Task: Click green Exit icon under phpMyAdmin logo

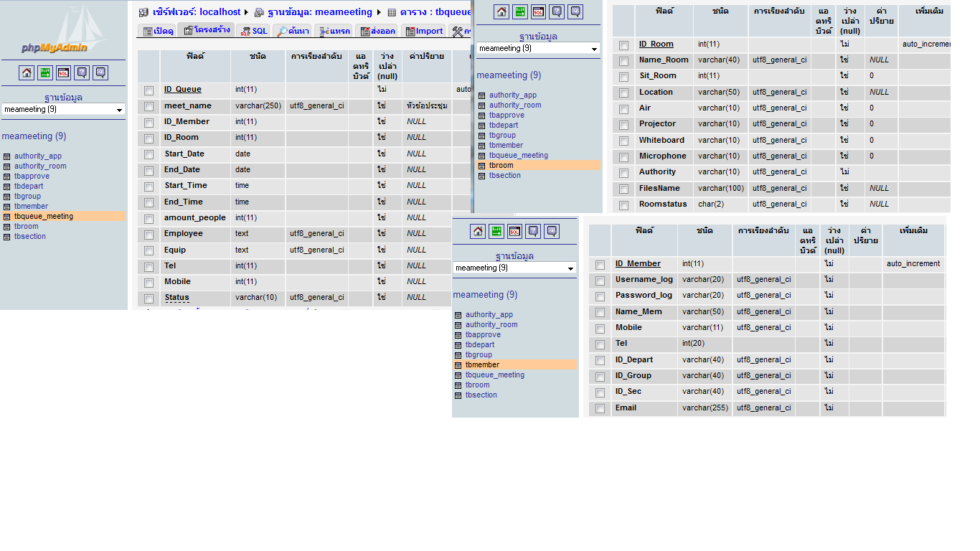Action: (45, 72)
